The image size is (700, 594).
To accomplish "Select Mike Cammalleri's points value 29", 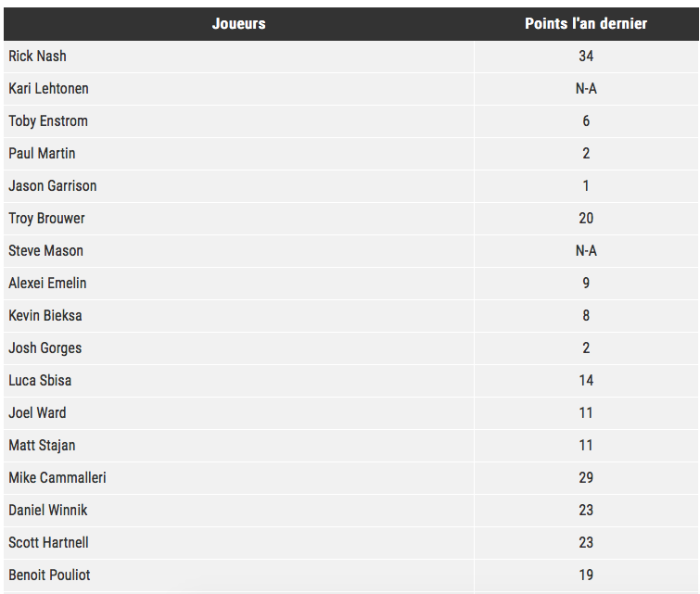I will [586, 478].
